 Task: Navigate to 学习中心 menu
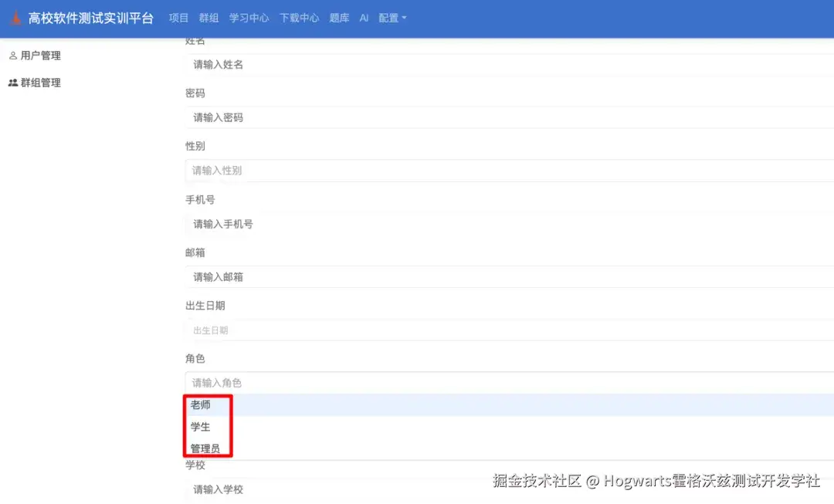(249, 17)
